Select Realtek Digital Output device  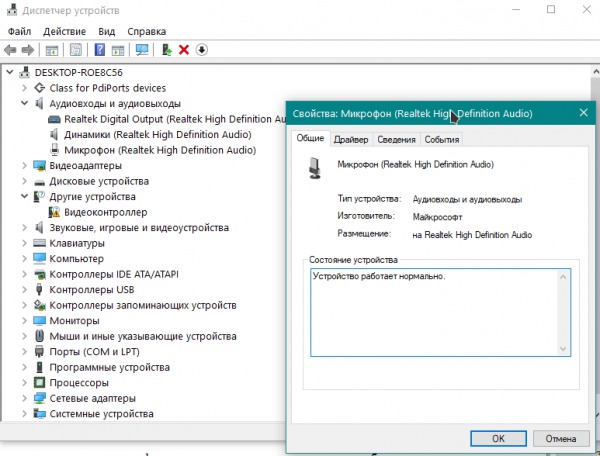tap(175, 119)
